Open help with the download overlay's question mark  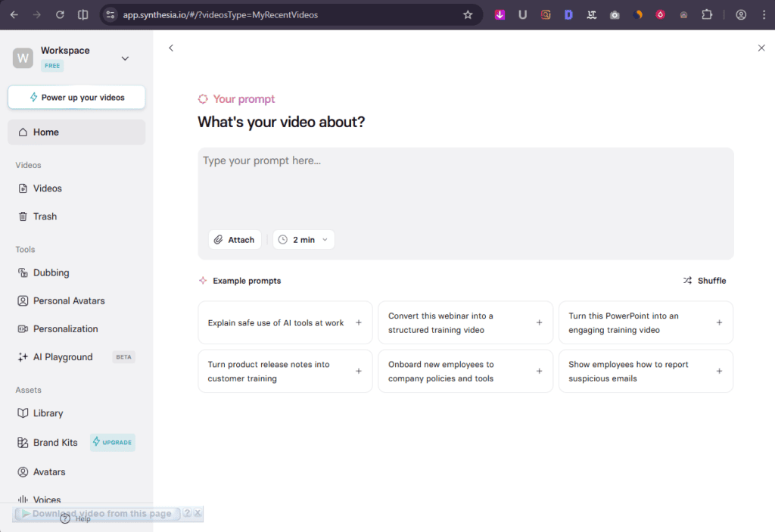tap(188, 513)
